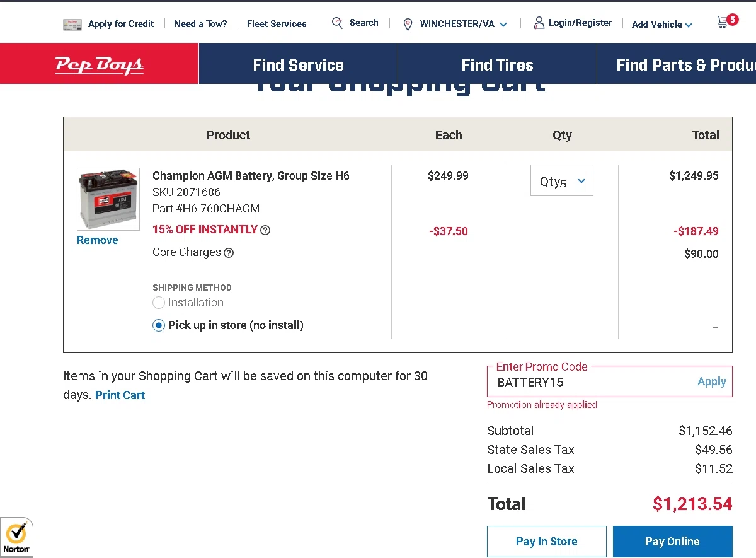This screenshot has height=558, width=756.
Task: Click the Promotion already applied message
Action: (542, 405)
